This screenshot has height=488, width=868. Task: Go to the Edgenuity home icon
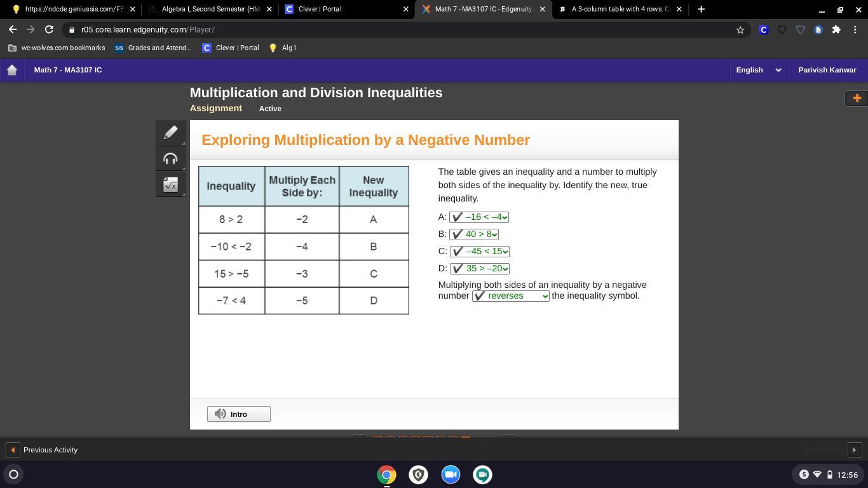12,70
